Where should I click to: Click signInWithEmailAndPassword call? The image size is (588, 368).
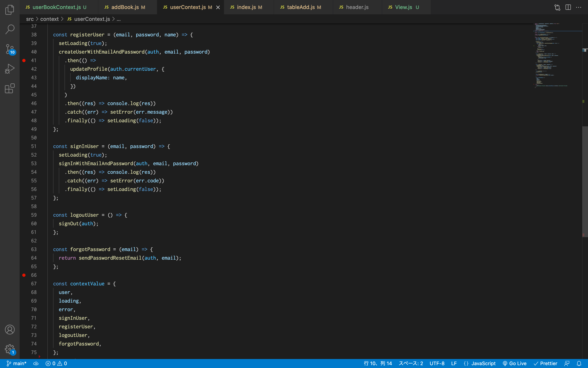96,164
